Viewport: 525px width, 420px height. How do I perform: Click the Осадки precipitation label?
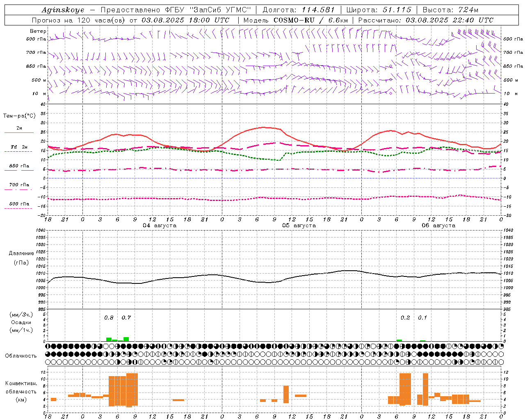[21, 322]
